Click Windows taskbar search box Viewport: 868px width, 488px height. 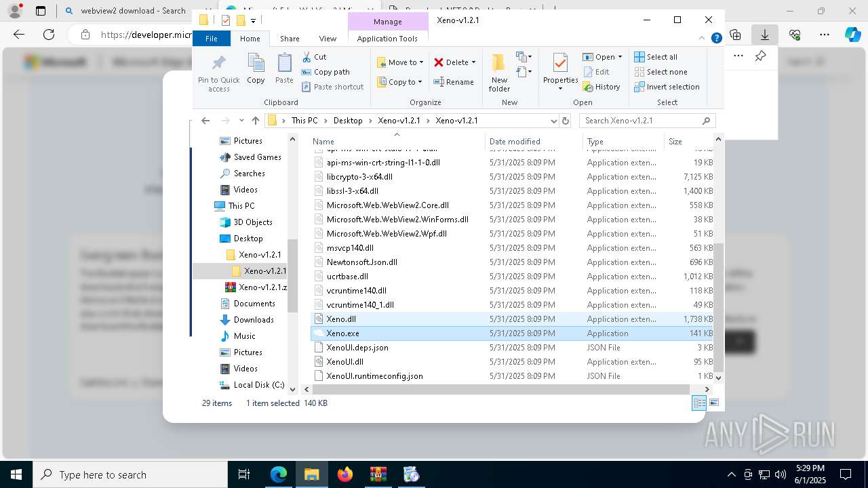130,474
